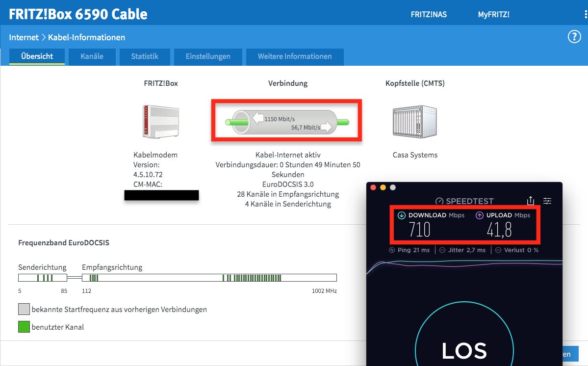Open the Weitere Informationen tab
The image size is (588, 366).
coord(295,56)
